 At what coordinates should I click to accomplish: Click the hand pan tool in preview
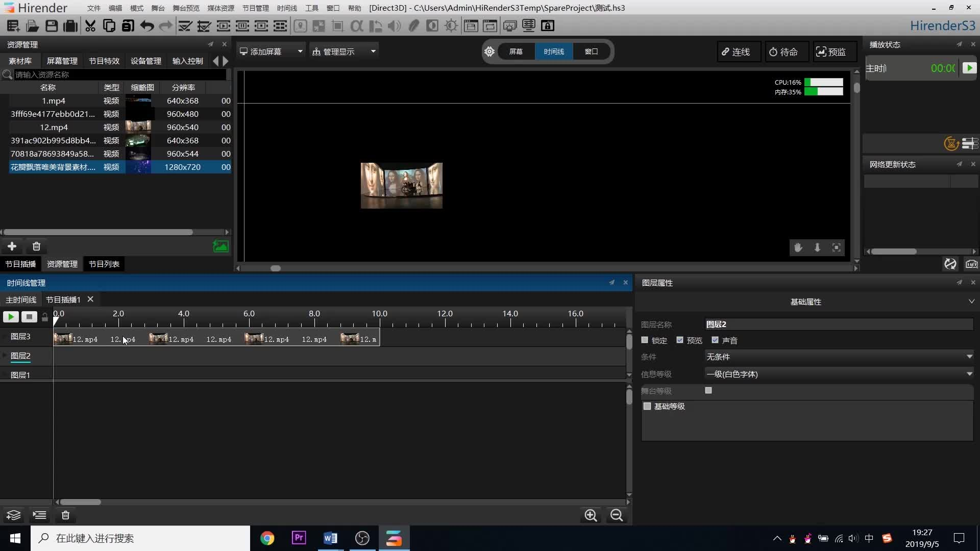coord(798,247)
